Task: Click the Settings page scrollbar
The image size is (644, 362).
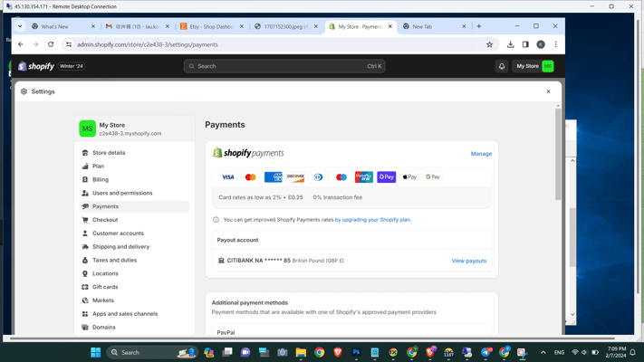Action: (558, 155)
